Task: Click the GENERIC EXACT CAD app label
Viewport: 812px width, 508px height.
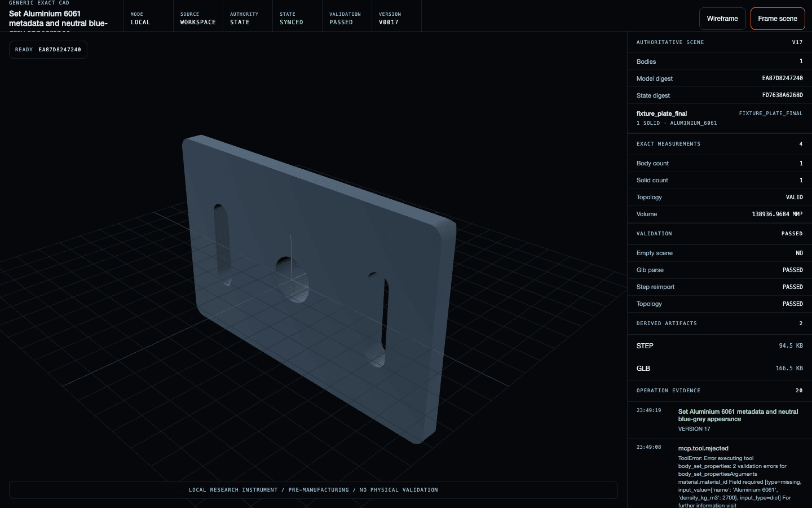Action: tap(39, 3)
